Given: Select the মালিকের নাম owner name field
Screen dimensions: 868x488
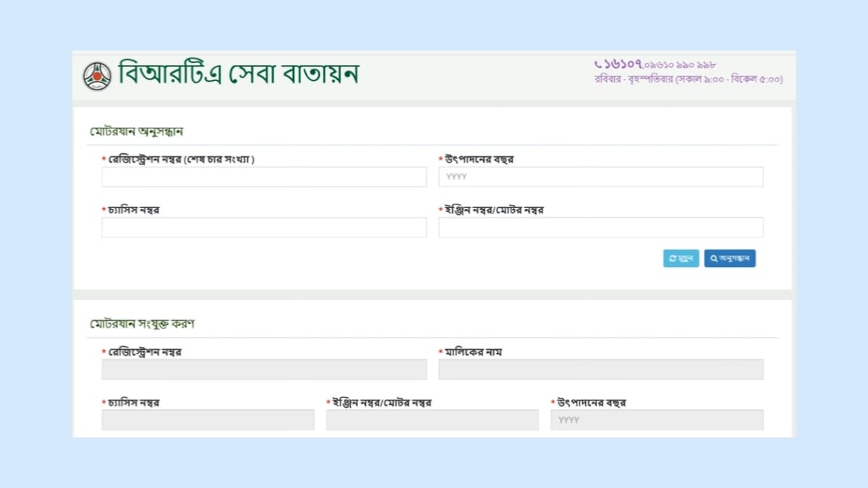Looking at the screenshot, I should [x=600, y=369].
